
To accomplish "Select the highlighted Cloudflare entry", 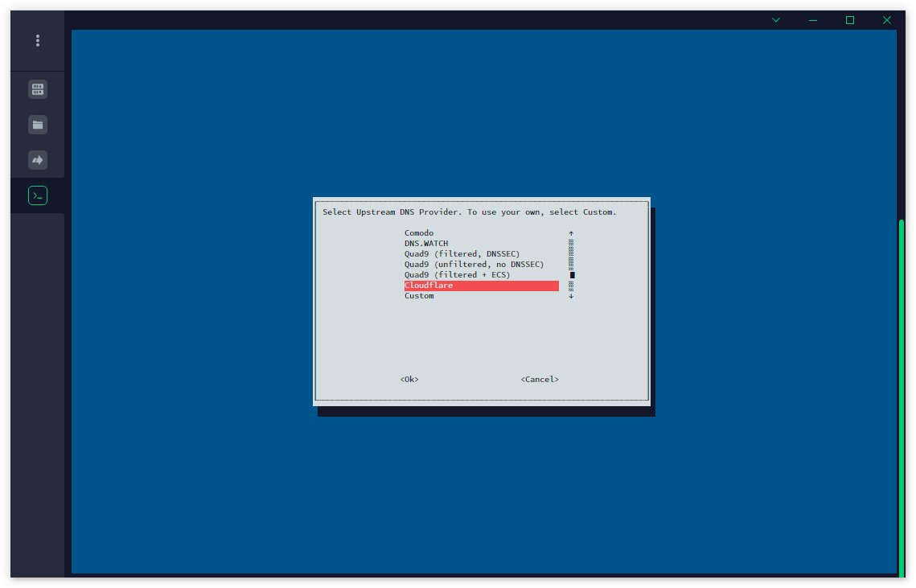I will pyautogui.click(x=482, y=286).
